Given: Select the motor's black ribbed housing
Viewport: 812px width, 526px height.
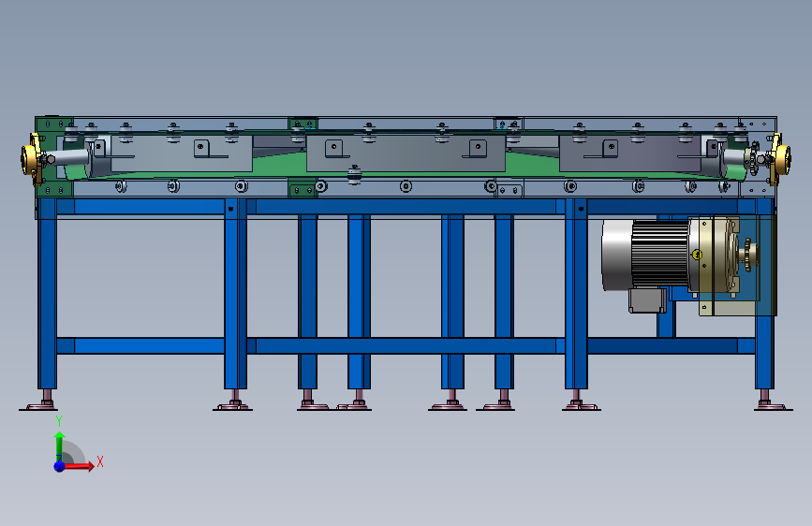Looking at the screenshot, I should click(660, 254).
